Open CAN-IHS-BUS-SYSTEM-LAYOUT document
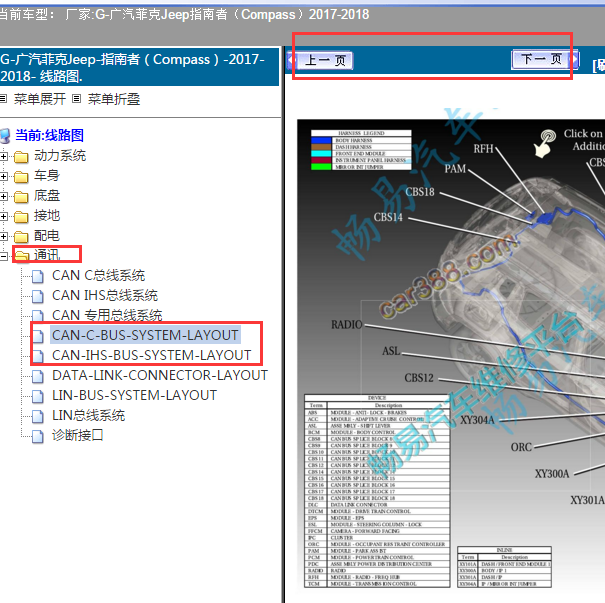605x603 pixels. click(152, 355)
